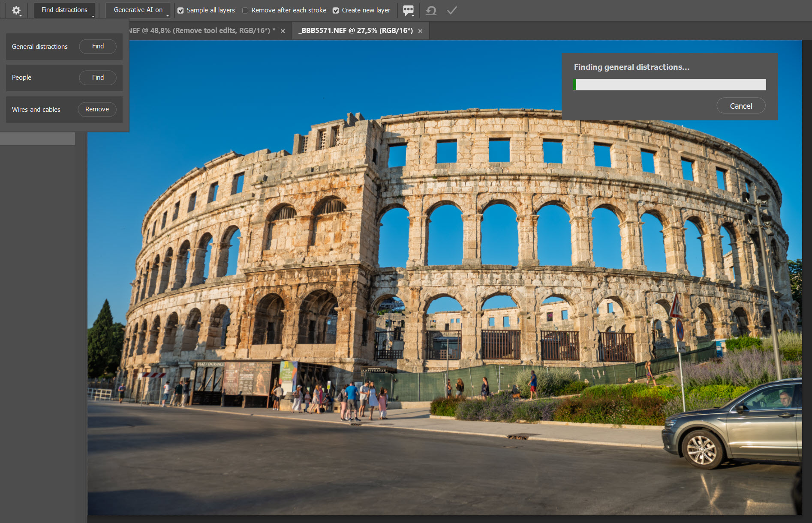Open the Remove tool settings gear

(x=16, y=10)
